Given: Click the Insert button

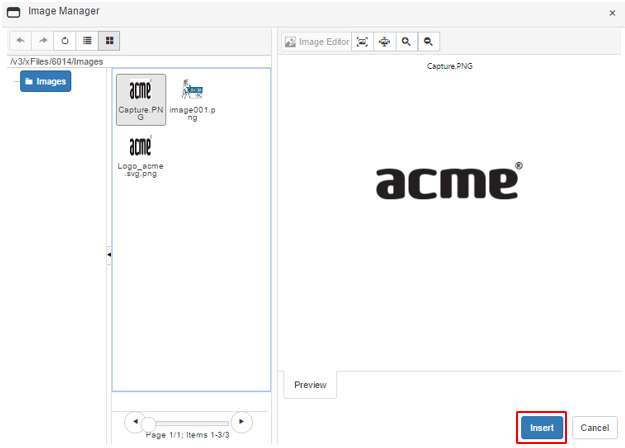Looking at the screenshot, I should point(542,428).
